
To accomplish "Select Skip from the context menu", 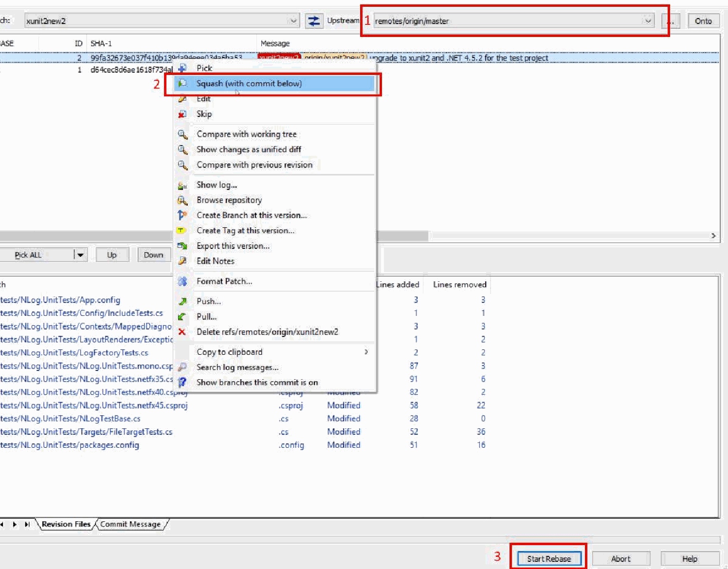I will point(274,114).
